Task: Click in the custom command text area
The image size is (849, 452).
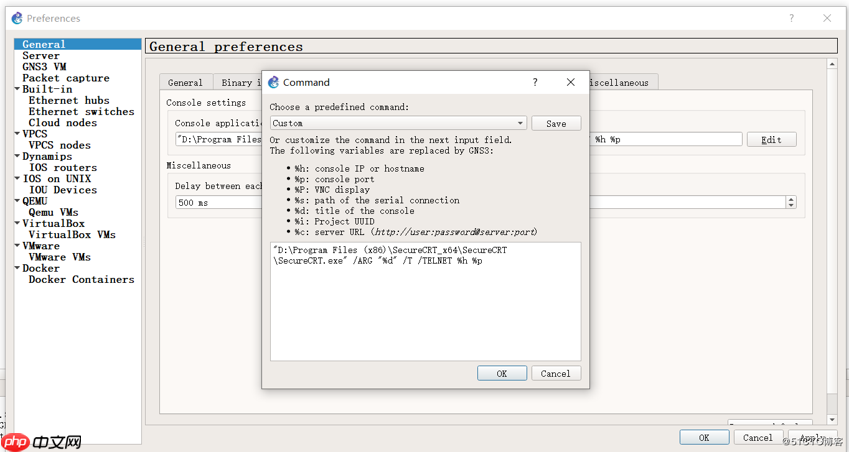Action: point(426,302)
